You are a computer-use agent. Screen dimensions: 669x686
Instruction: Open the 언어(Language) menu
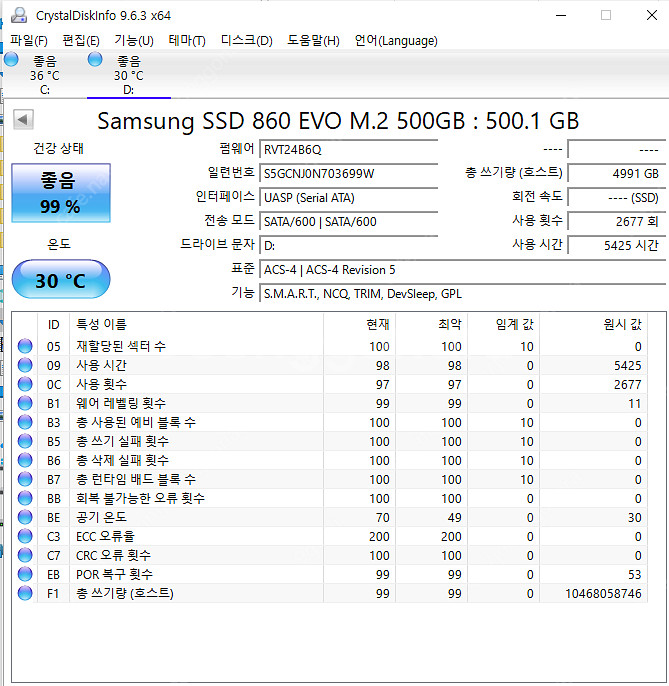coord(396,41)
